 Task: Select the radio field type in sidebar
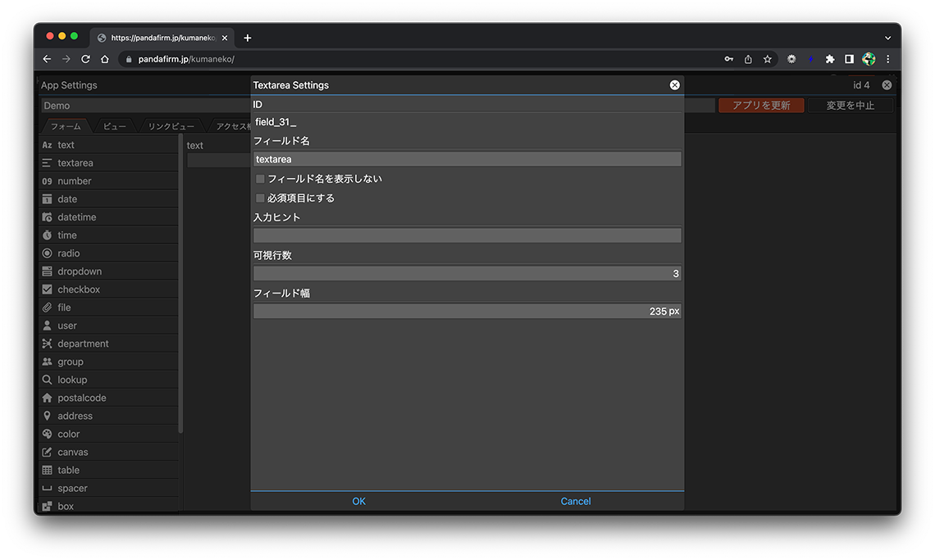pos(69,253)
